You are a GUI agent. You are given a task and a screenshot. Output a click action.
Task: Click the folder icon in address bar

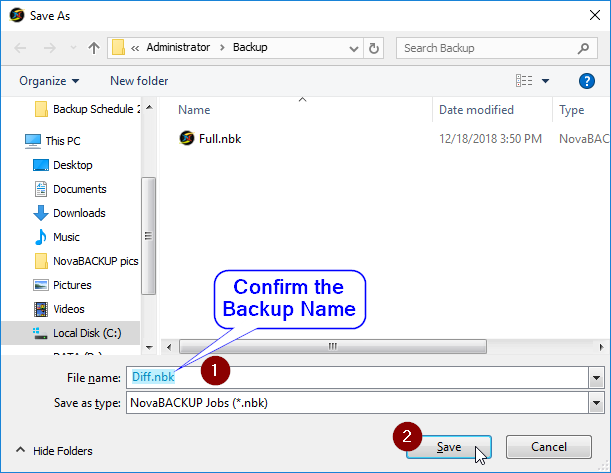click(x=118, y=48)
